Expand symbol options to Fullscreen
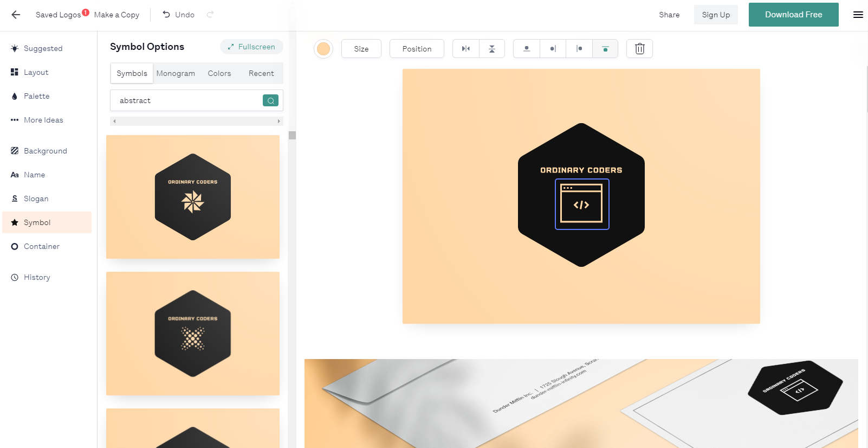This screenshot has width=868, height=448. tap(251, 47)
